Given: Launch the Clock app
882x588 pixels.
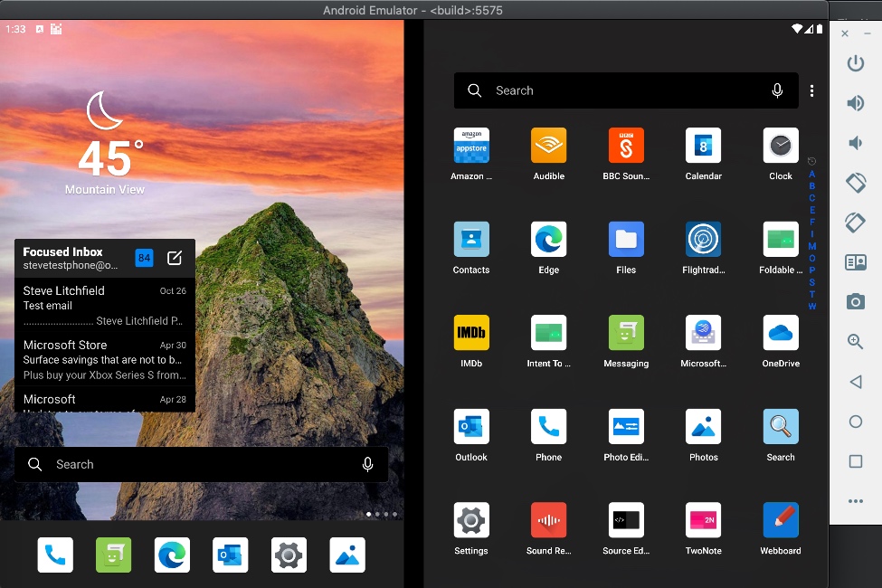Looking at the screenshot, I should pos(781,146).
